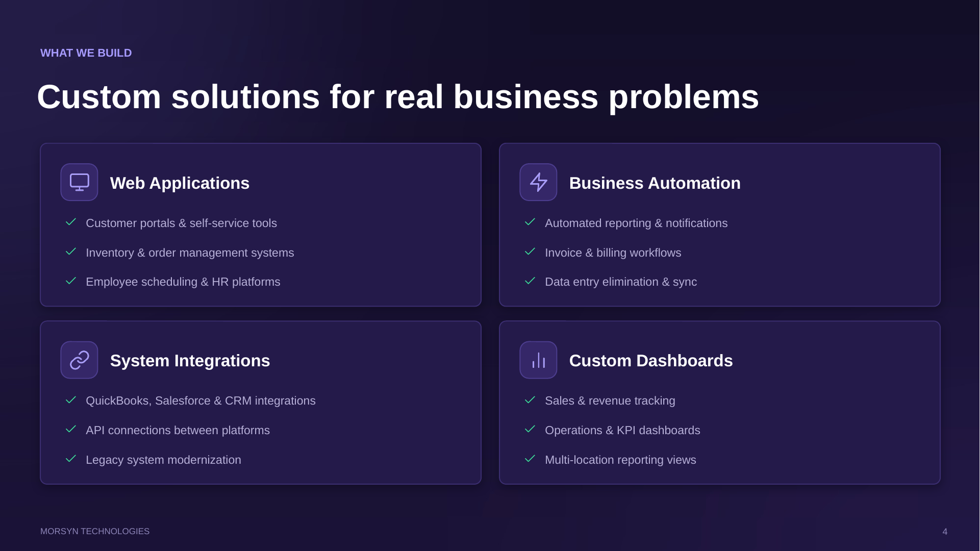Click checkmark beside Legacy system modernization
980x551 pixels.
[x=71, y=459]
